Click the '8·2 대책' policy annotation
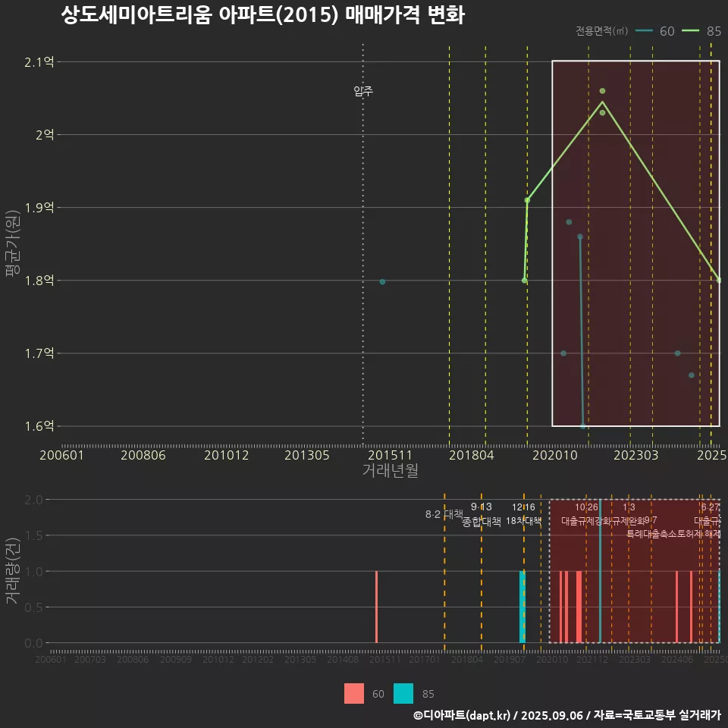Image resolution: width=728 pixels, height=728 pixels. (x=444, y=514)
